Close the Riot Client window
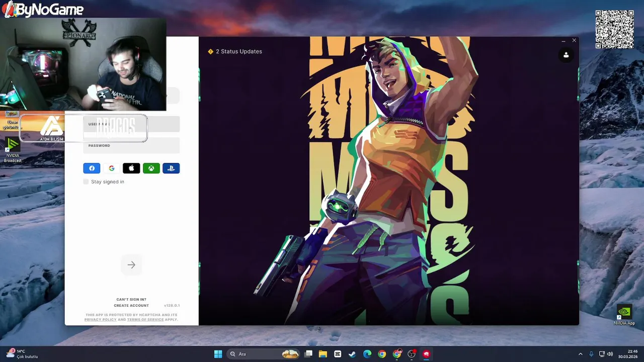The image size is (644, 362). 574,40
